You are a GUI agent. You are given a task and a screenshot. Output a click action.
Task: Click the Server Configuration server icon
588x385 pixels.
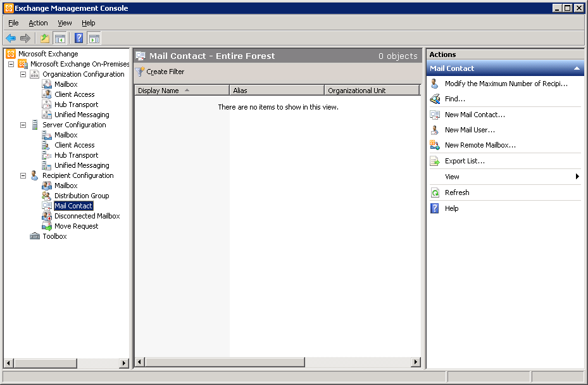pos(35,125)
